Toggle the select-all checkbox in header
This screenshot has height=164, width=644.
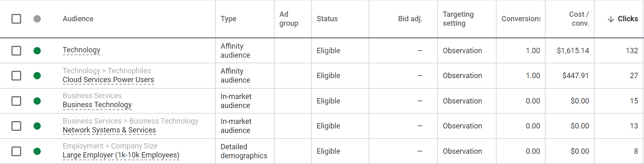(16, 19)
